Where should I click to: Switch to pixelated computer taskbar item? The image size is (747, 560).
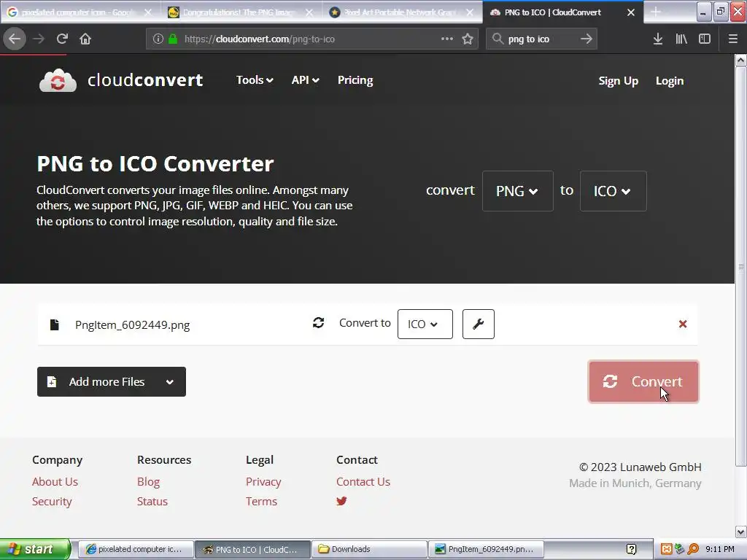(136, 549)
